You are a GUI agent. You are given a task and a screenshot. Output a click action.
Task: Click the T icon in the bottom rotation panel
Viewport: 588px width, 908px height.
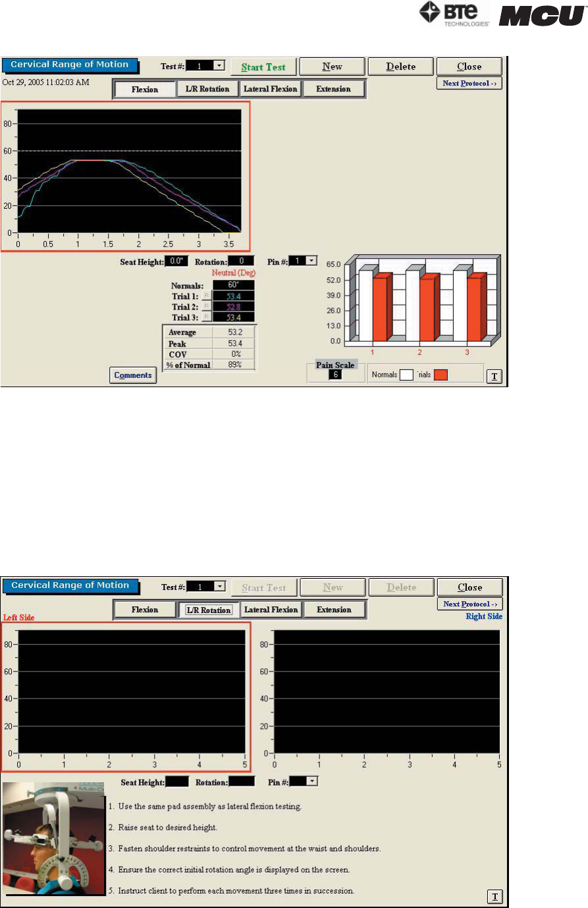coord(494,896)
